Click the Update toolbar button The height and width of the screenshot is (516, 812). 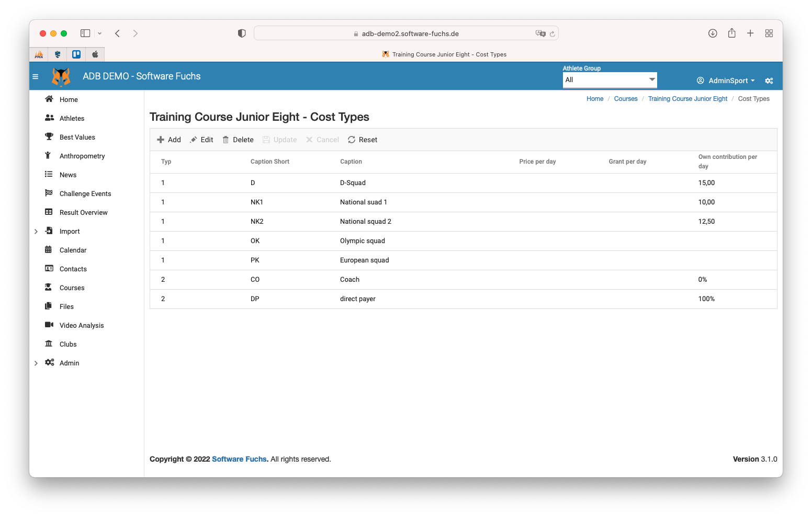[280, 140]
